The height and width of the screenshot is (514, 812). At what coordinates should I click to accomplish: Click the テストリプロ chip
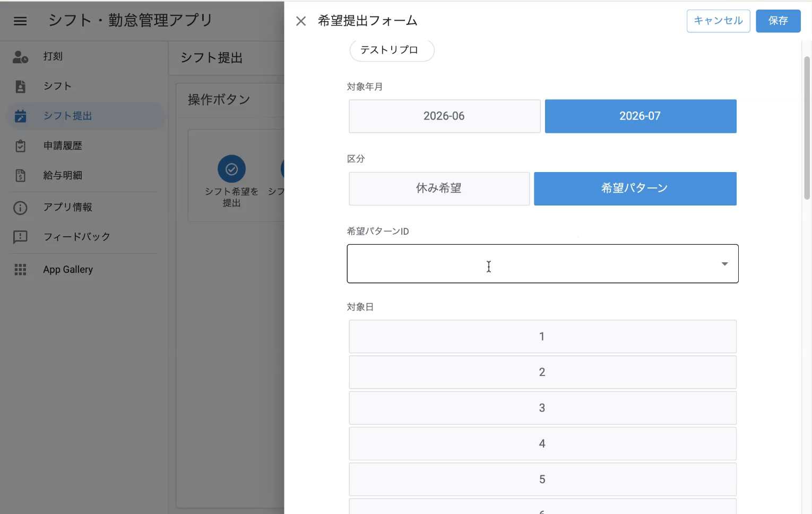[x=392, y=50]
